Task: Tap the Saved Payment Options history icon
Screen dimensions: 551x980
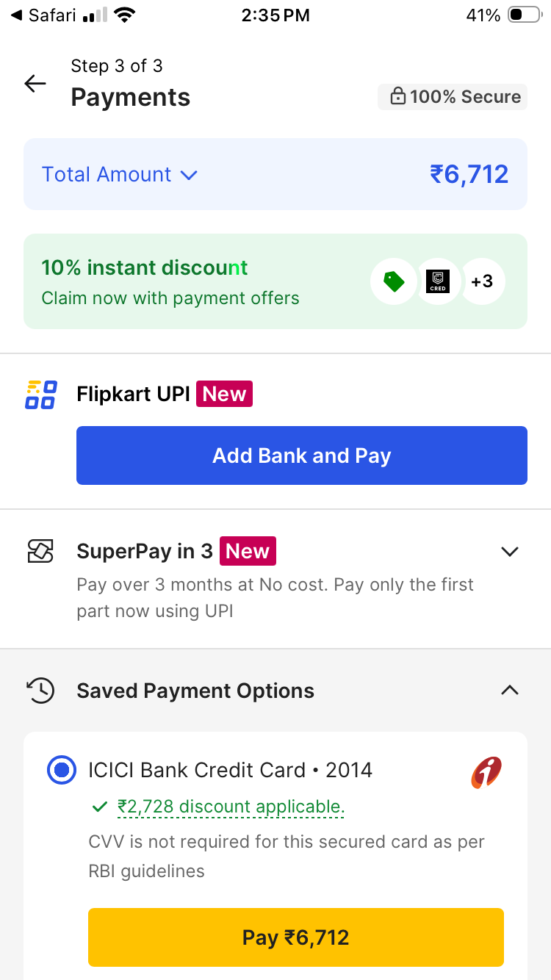Action: [x=41, y=691]
